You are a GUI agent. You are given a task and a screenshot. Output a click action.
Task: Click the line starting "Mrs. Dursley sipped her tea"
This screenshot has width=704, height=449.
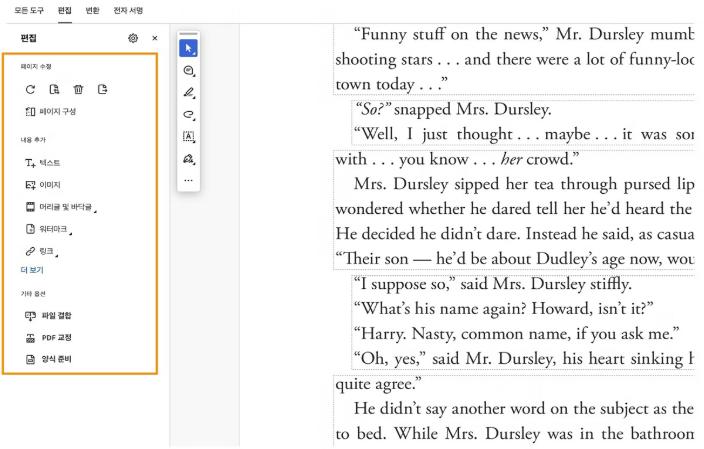click(524, 184)
